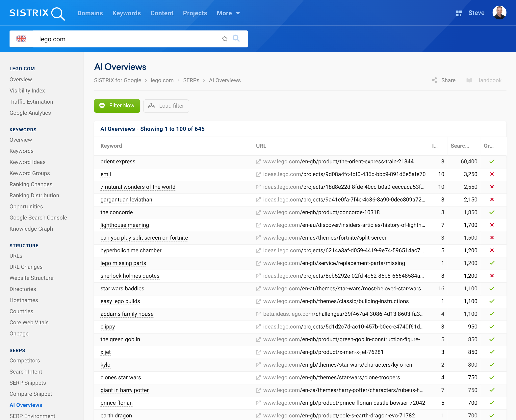Sort by the Search volume column header
This screenshot has width=516, height=420.
460,146
